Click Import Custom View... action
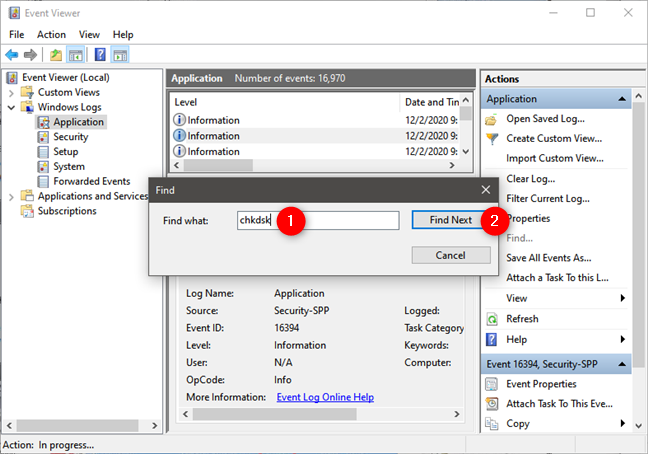648x454 pixels. tap(555, 158)
